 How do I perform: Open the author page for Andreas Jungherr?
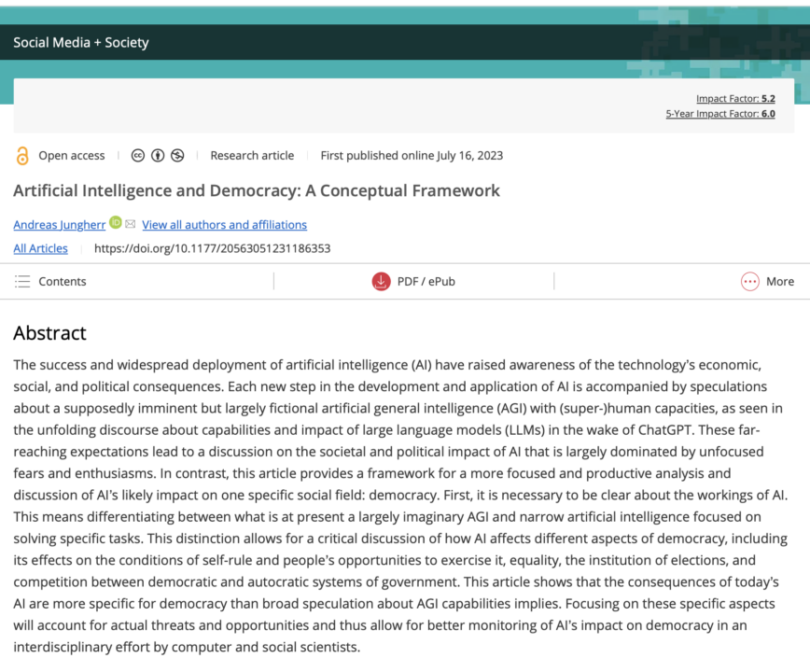point(59,224)
